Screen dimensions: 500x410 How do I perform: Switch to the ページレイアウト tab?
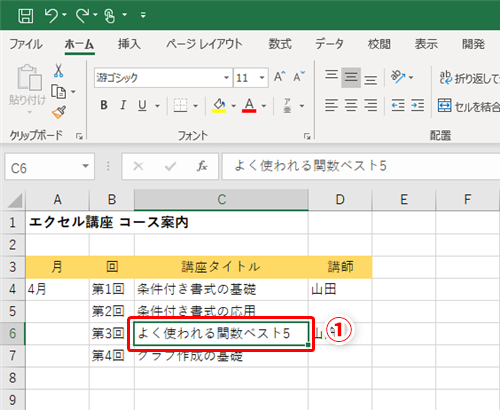[204, 44]
